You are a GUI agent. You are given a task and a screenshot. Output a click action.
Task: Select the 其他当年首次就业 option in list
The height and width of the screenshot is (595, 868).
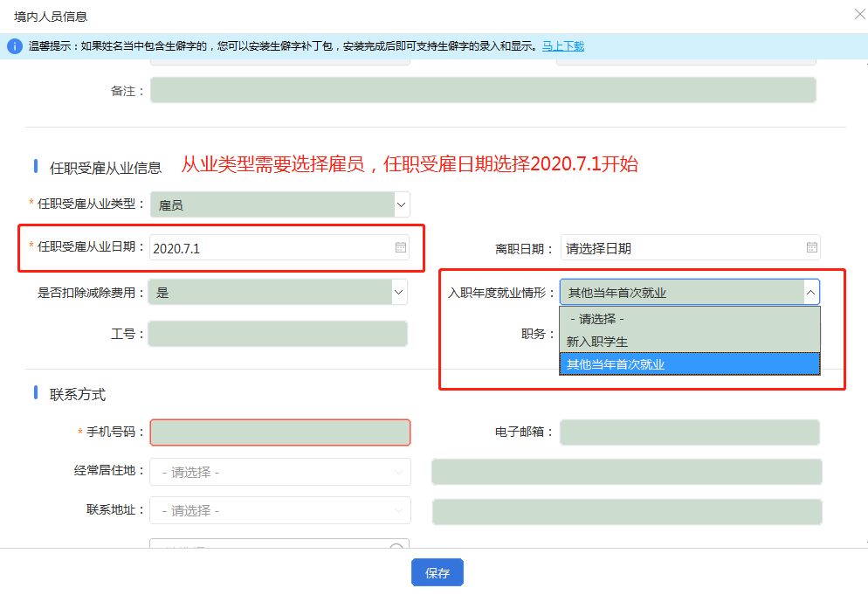(690, 364)
